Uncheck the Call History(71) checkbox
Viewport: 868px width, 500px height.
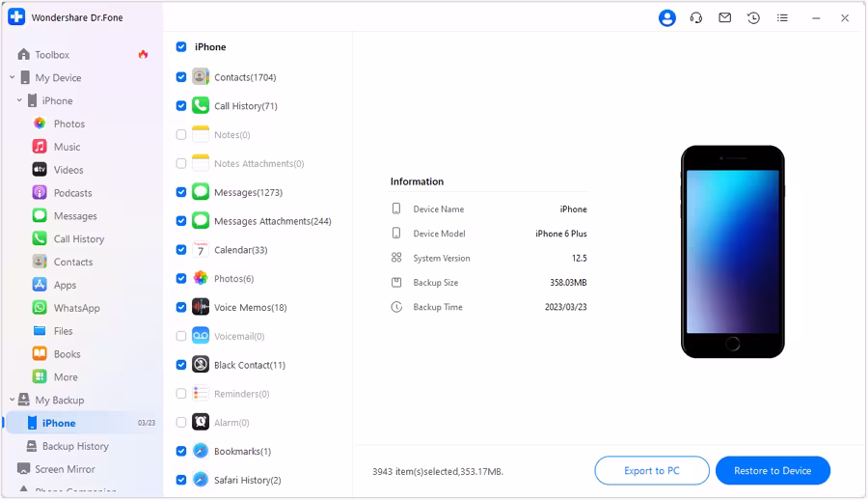click(181, 106)
